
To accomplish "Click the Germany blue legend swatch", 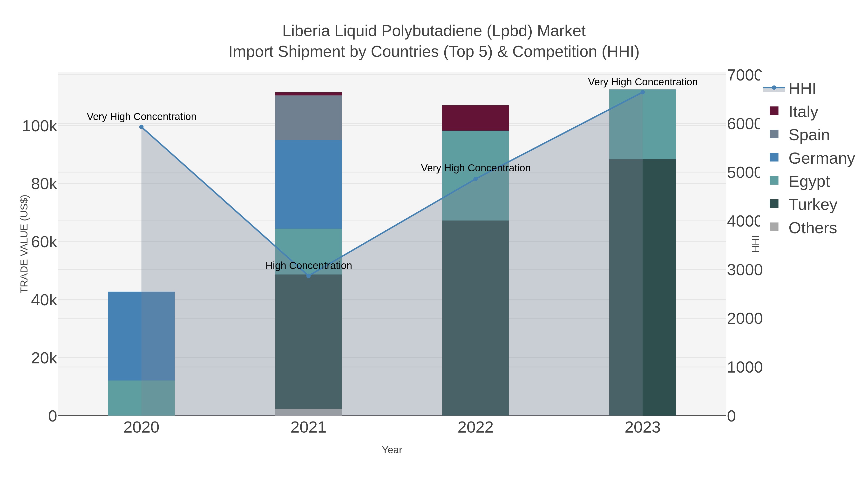I will point(774,157).
